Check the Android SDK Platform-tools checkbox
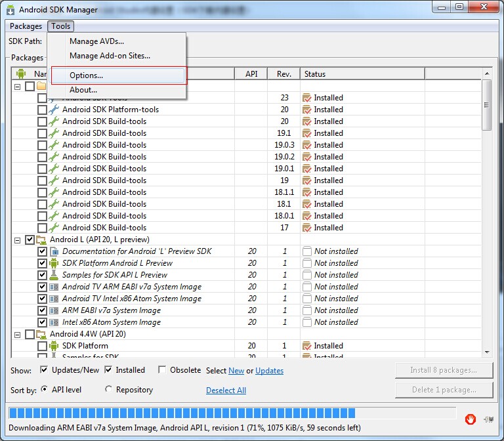The image size is (504, 441). [x=42, y=110]
